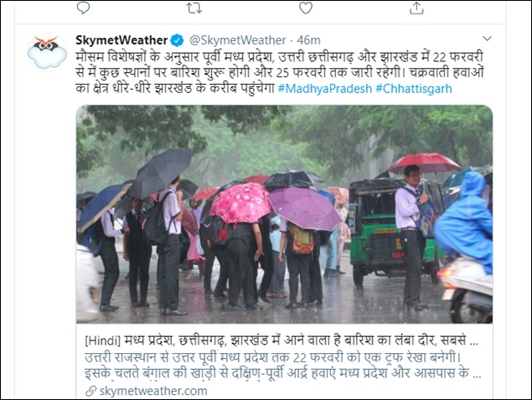Select the Hindi tweet body text
The height and width of the screenshot is (400, 532).
[280, 73]
